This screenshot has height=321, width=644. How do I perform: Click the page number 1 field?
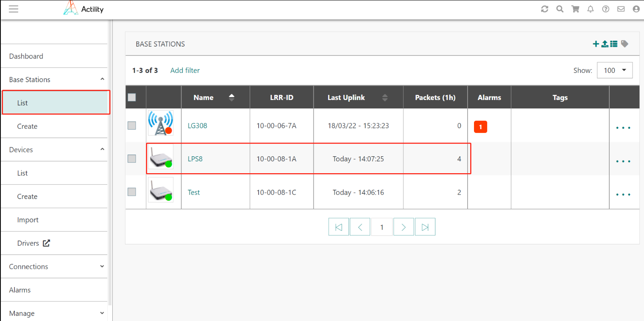pos(382,227)
